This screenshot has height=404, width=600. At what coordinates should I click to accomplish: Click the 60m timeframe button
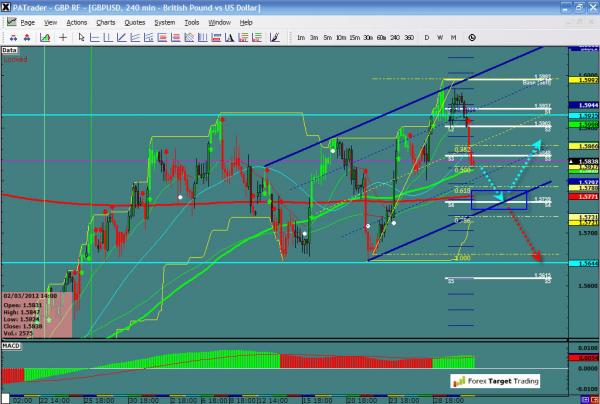point(380,37)
